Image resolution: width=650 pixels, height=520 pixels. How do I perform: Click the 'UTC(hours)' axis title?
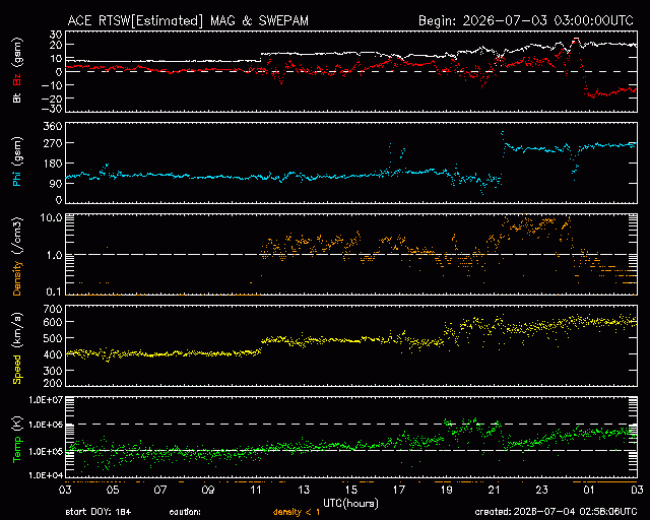(351, 503)
